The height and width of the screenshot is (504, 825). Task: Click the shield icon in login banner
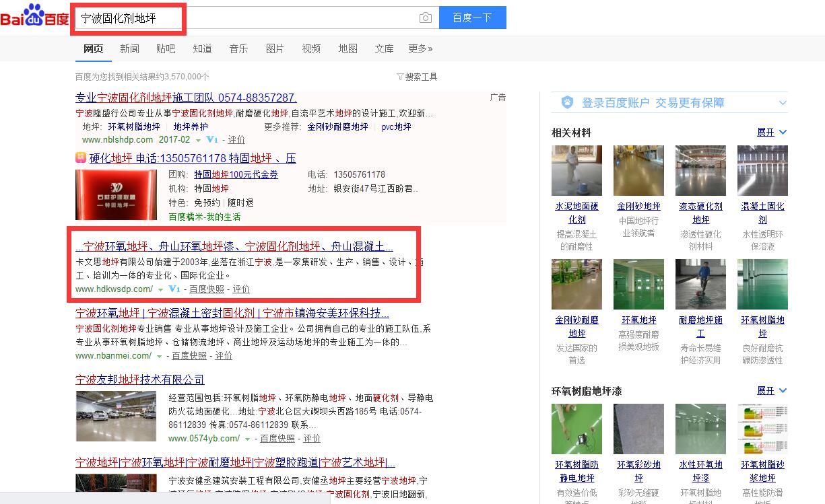coord(567,103)
